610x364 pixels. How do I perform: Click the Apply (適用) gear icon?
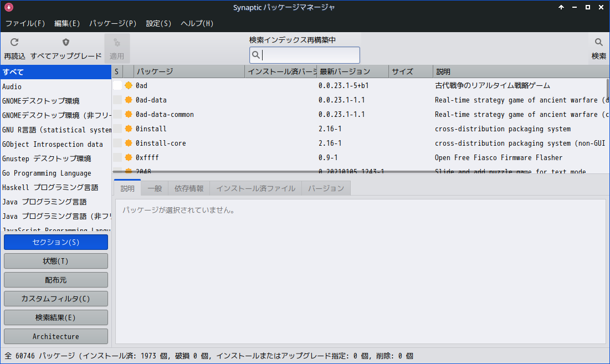click(117, 43)
